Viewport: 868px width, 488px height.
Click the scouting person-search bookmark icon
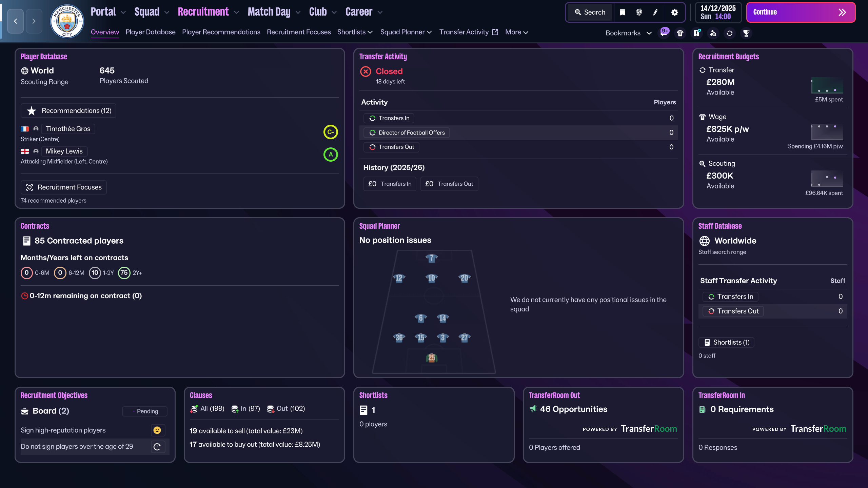713,33
